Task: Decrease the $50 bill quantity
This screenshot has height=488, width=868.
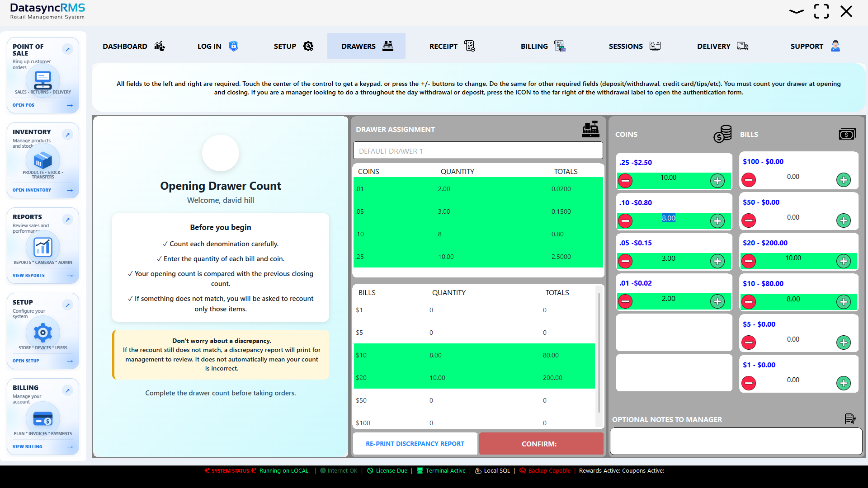Action: coord(749,221)
